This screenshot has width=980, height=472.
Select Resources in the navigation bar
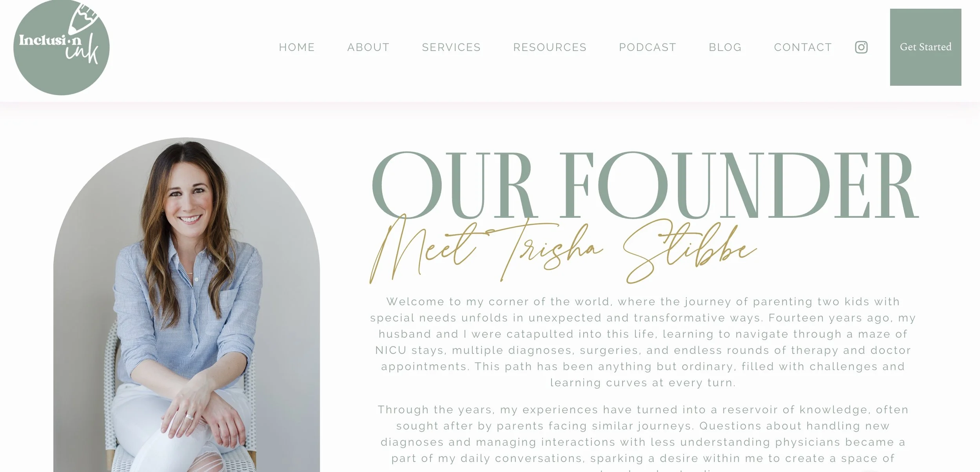click(x=550, y=47)
